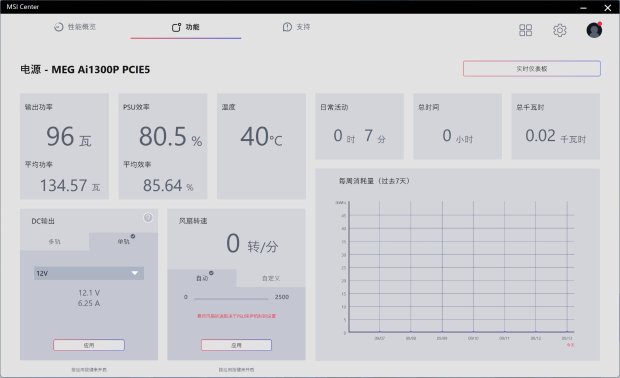Image resolution: width=620 pixels, height=378 pixels.
Task: Open the apps grid view icon
Action: [x=525, y=30]
